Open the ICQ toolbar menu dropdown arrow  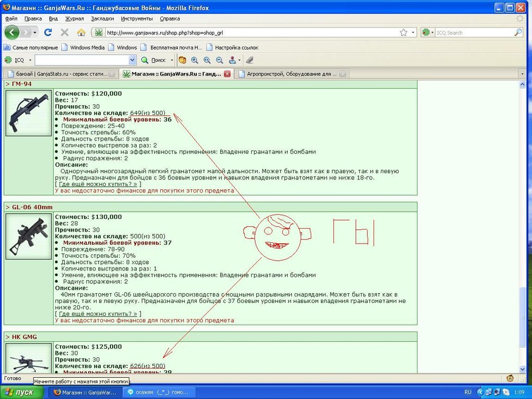(30, 60)
